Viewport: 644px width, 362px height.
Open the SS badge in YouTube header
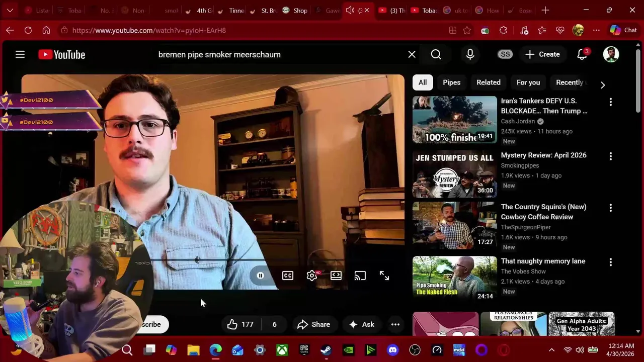pos(505,54)
